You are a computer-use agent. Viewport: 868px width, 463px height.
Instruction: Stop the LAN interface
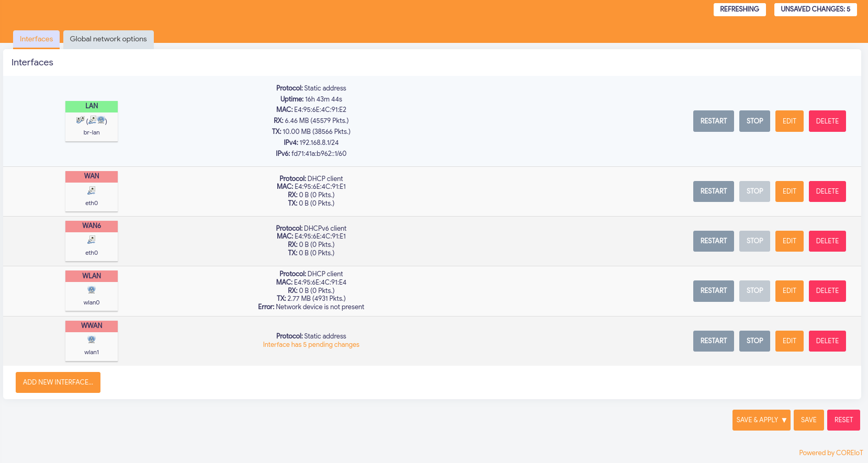pyautogui.click(x=754, y=121)
